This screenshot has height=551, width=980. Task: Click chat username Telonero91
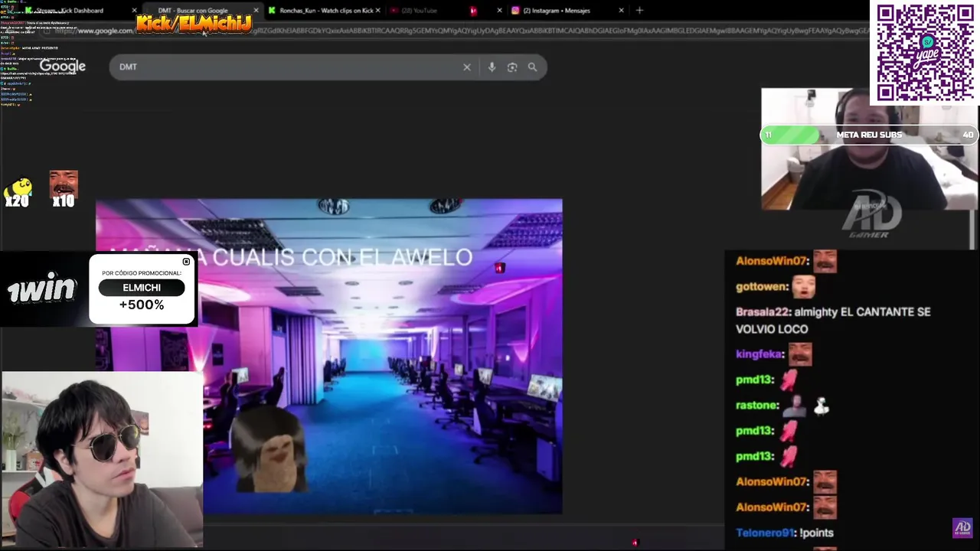tap(765, 533)
